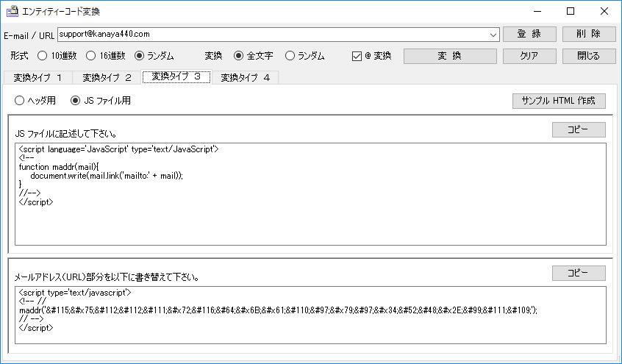622x364 pixels.
Task: Click the 変換 convert button
Action: click(x=450, y=57)
